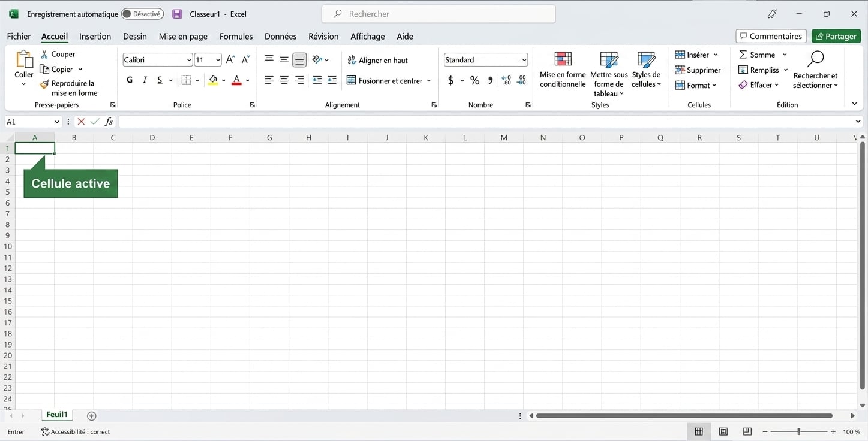Screen dimensions: 868x441
Task: Align text to the left
Action: 269,80
